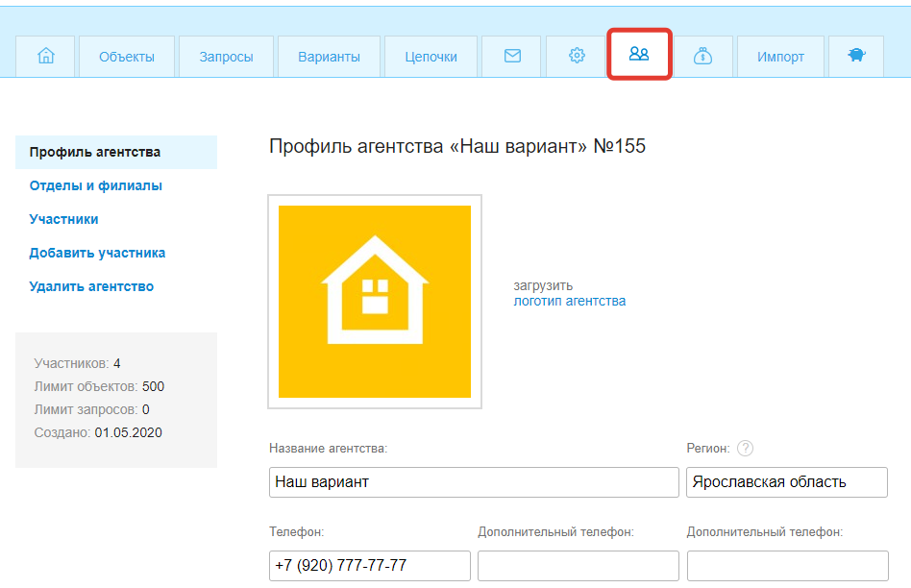
Task: Open the Цепочки tab
Action: coord(431,57)
